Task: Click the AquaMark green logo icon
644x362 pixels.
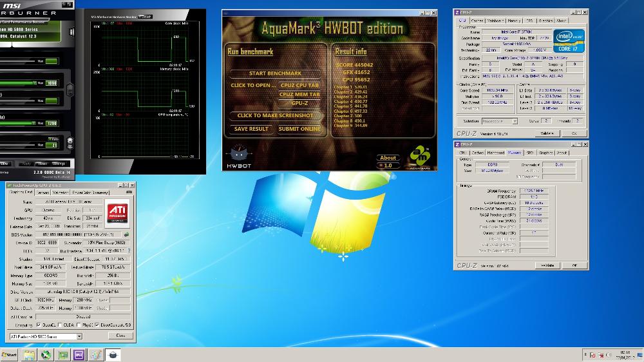Action: tap(420, 156)
